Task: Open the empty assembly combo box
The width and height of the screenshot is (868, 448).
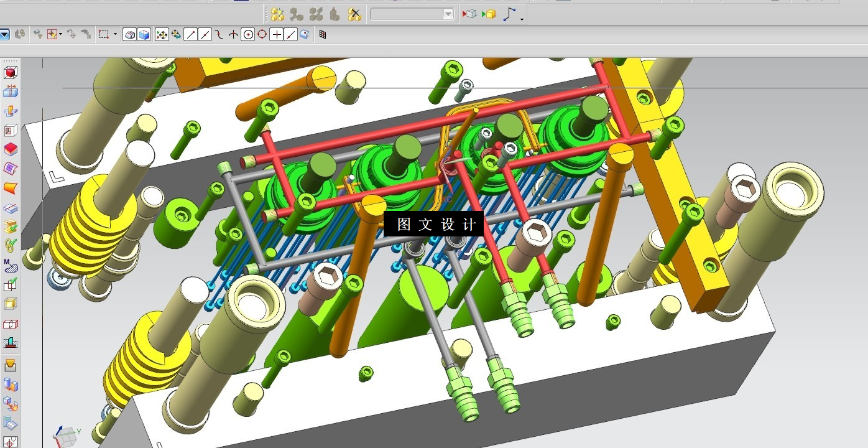Action: [x=412, y=14]
